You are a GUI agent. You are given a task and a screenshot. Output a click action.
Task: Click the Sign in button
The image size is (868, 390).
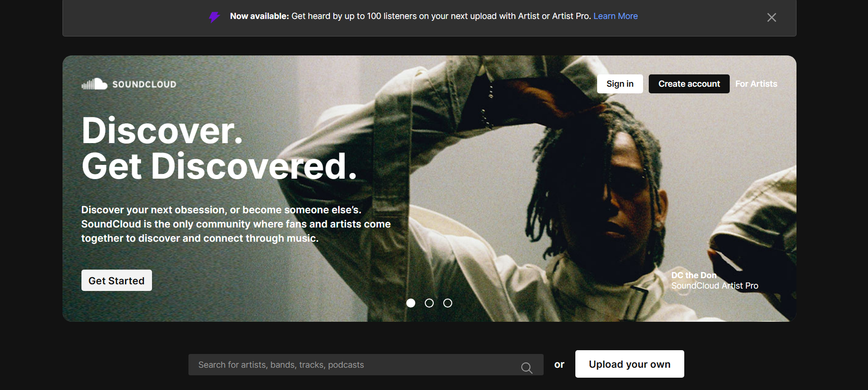coord(620,84)
